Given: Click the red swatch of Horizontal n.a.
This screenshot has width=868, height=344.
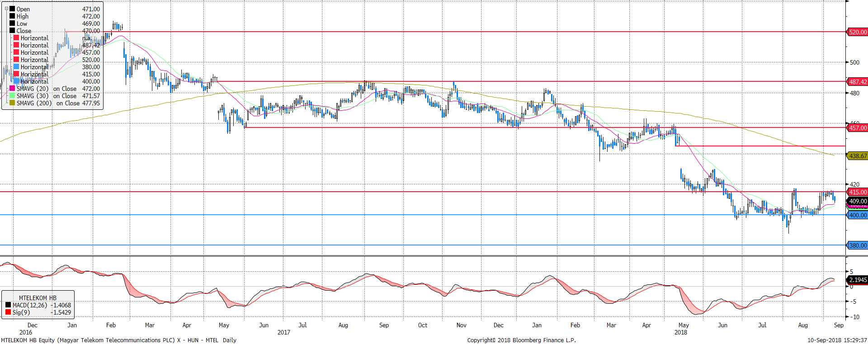Looking at the screenshot, I should [x=16, y=38].
